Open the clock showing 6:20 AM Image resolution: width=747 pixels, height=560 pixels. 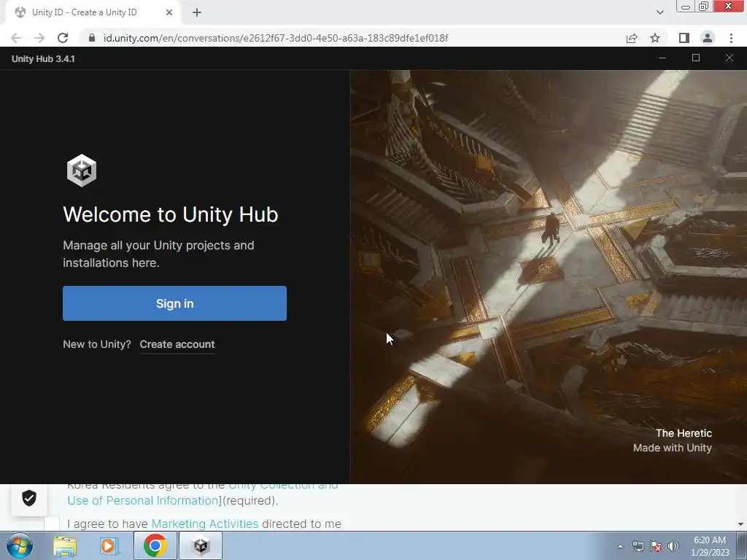pyautogui.click(x=710, y=546)
